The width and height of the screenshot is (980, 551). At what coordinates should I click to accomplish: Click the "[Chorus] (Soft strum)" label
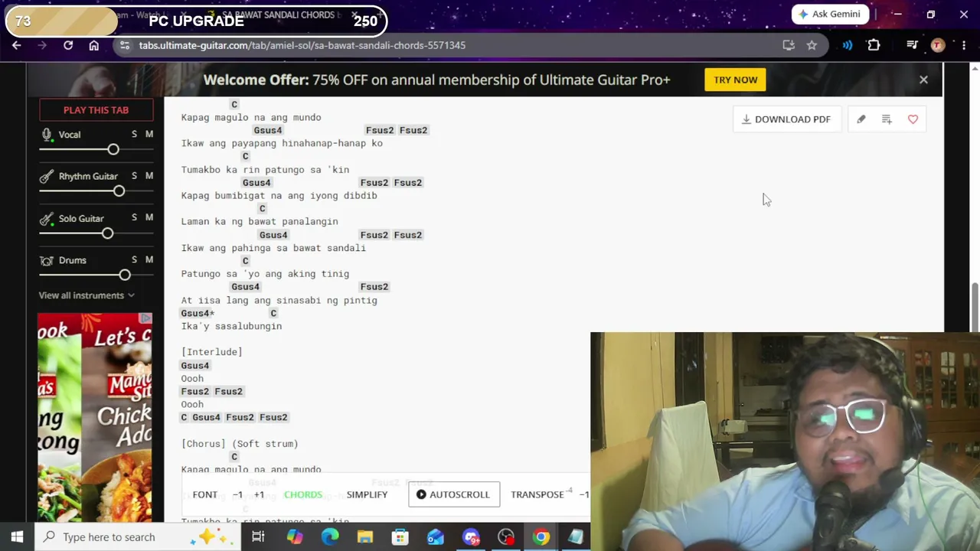coord(240,444)
